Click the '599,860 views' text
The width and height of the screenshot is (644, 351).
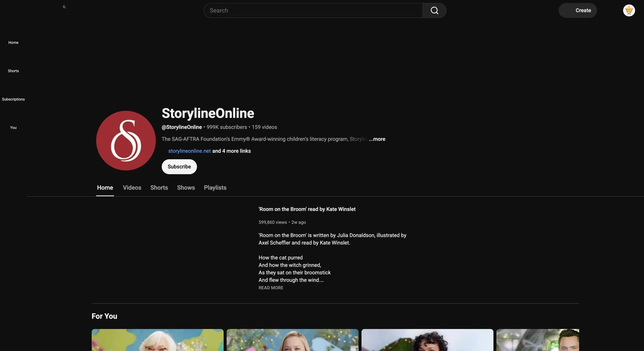tap(273, 222)
